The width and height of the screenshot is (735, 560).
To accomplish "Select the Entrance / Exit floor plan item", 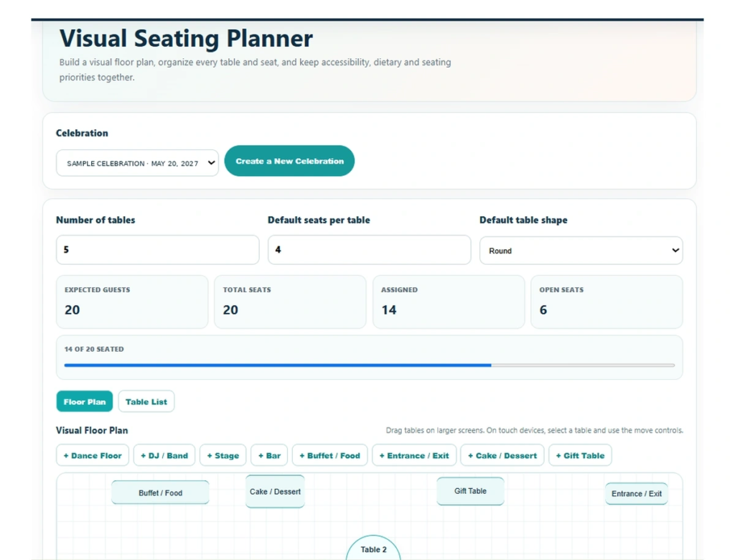I will pyautogui.click(x=636, y=493).
